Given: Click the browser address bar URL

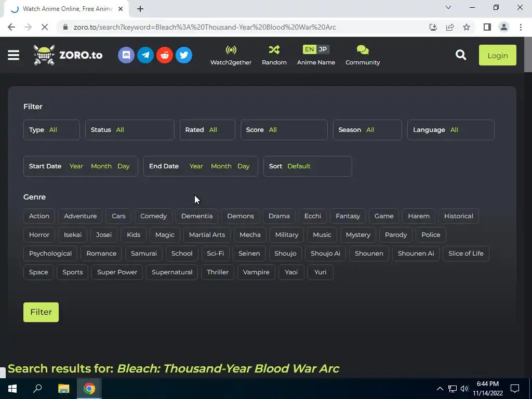Looking at the screenshot, I should [x=205, y=27].
